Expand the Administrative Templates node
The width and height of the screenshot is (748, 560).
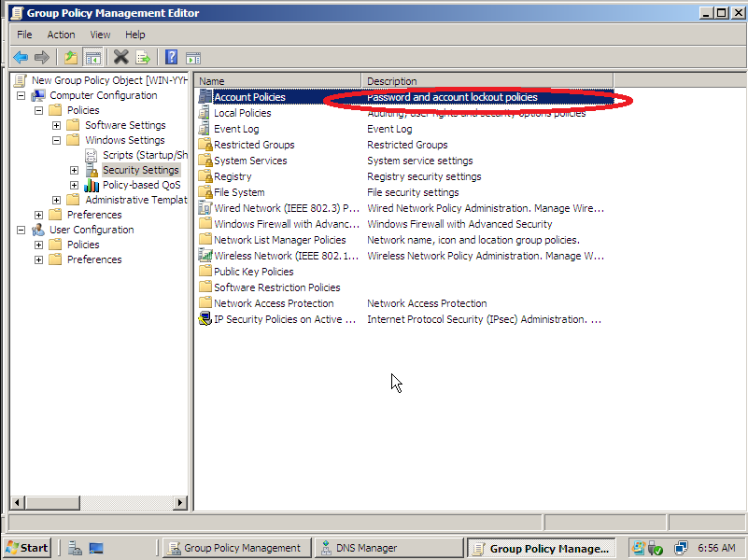pos(55,199)
